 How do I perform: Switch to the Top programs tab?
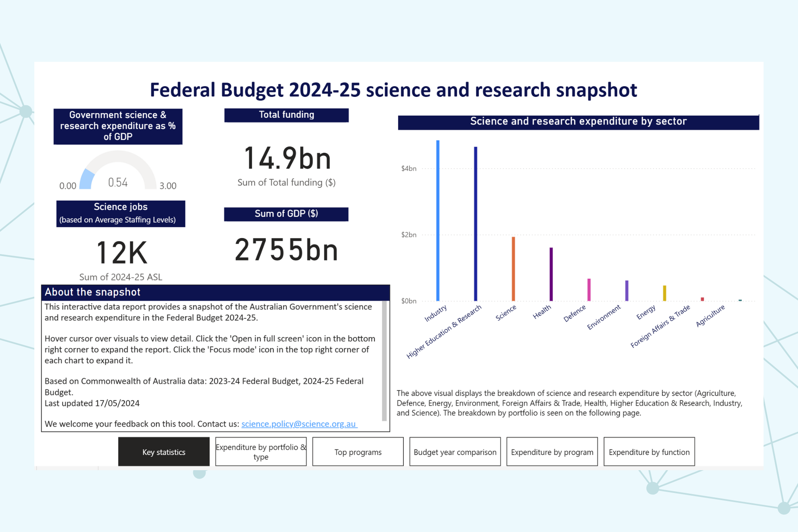pos(358,452)
